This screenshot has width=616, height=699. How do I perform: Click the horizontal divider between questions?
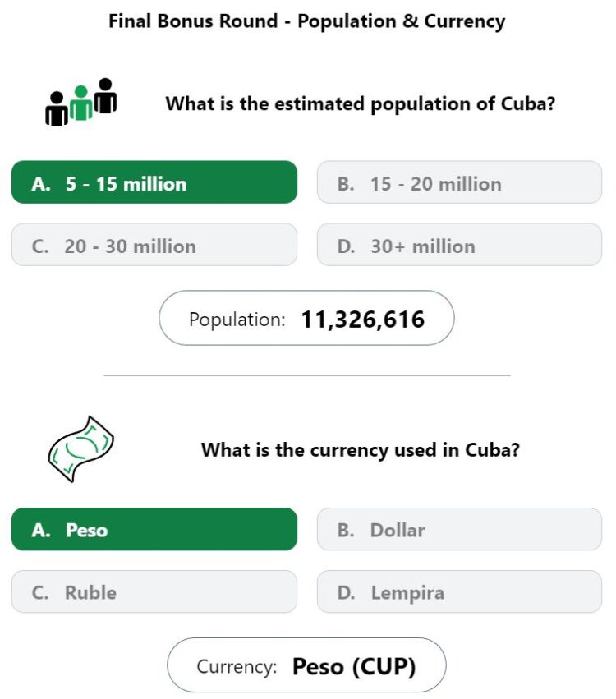(x=307, y=375)
